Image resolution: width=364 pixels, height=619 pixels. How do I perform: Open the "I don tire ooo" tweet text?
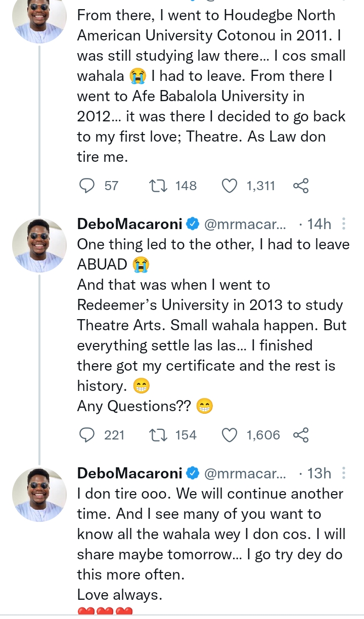point(210,534)
